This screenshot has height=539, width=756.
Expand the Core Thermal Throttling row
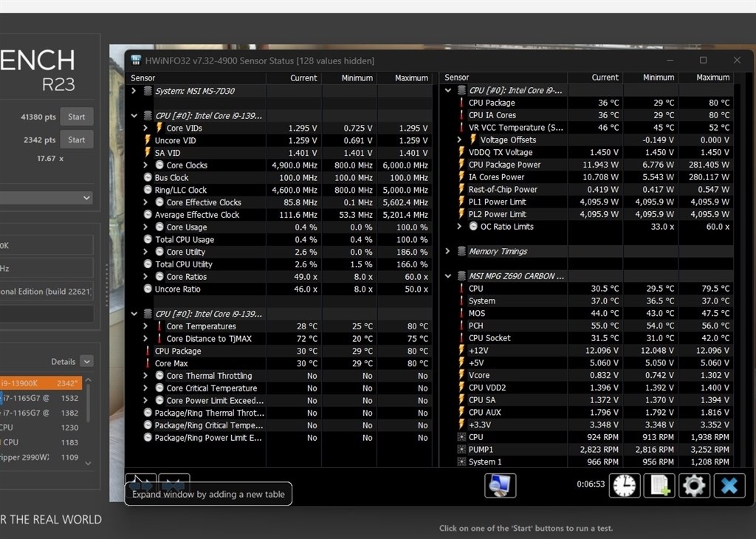145,376
